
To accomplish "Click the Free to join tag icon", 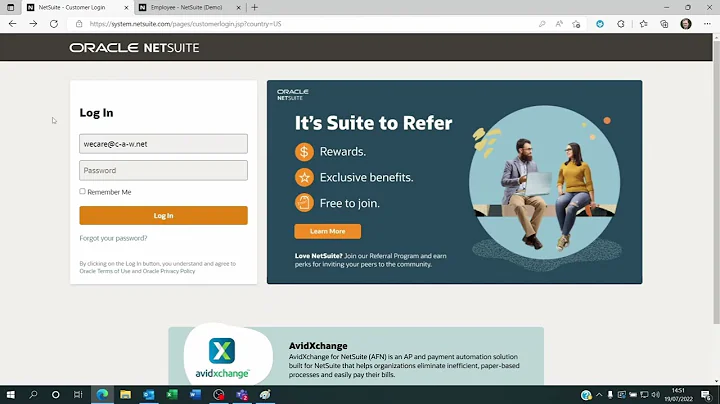I will [x=304, y=203].
